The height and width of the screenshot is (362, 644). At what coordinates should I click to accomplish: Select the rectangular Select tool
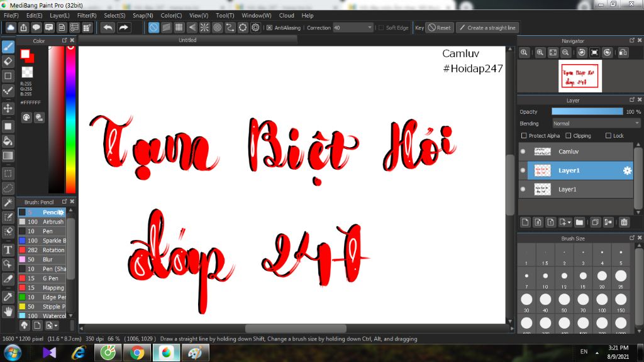[8, 173]
